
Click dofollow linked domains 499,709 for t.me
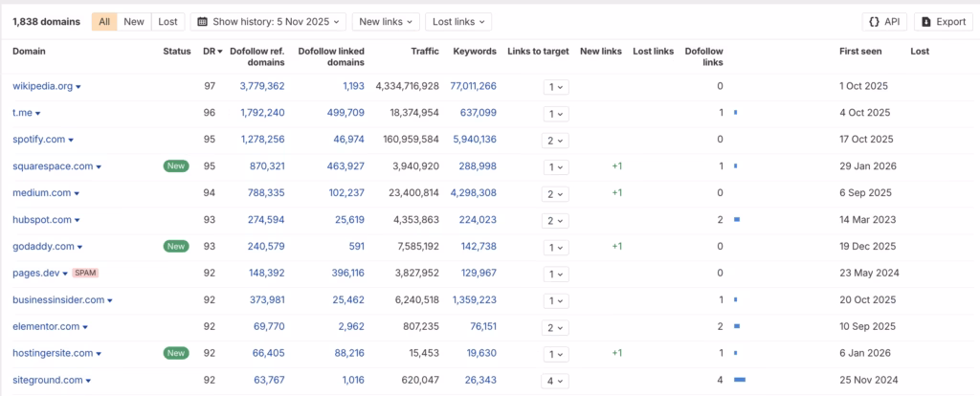[x=345, y=113]
